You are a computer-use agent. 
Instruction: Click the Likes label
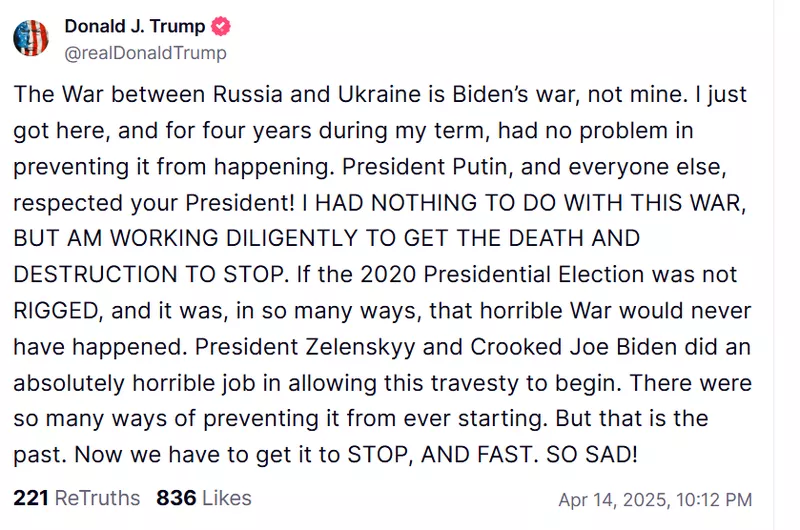227,498
